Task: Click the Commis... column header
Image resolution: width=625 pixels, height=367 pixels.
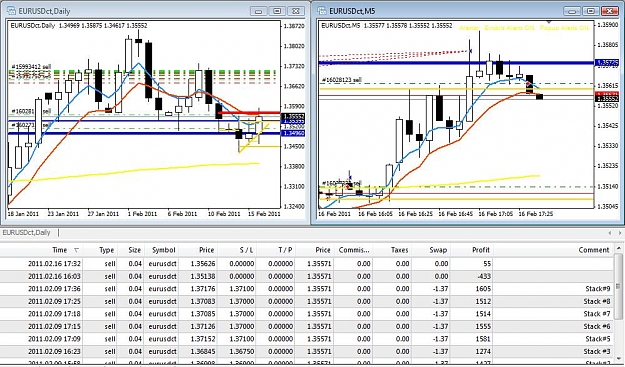Action: pyautogui.click(x=354, y=250)
